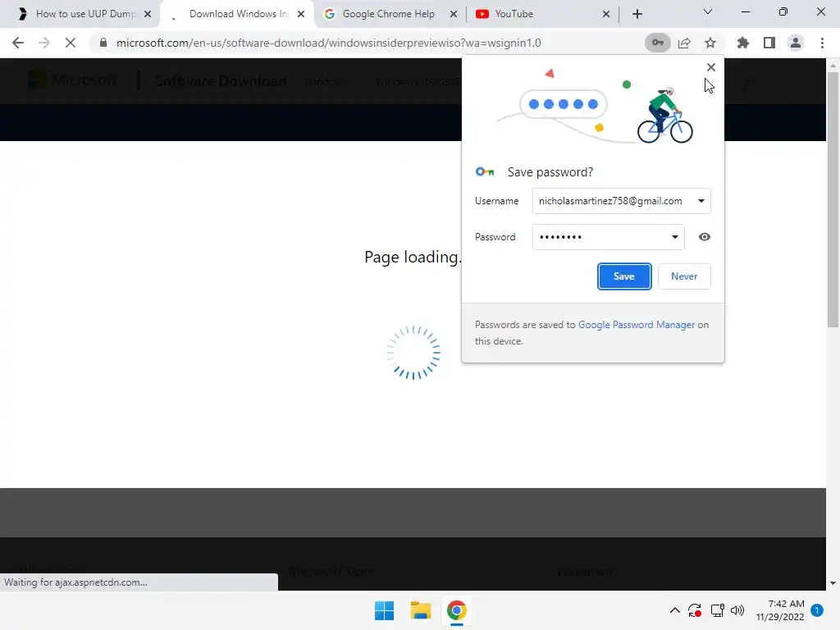Close the Google Chrome Help tab

(x=453, y=14)
